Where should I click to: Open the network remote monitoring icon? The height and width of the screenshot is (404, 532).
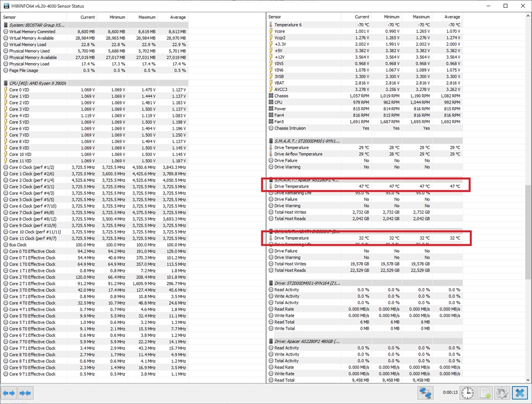point(425,393)
